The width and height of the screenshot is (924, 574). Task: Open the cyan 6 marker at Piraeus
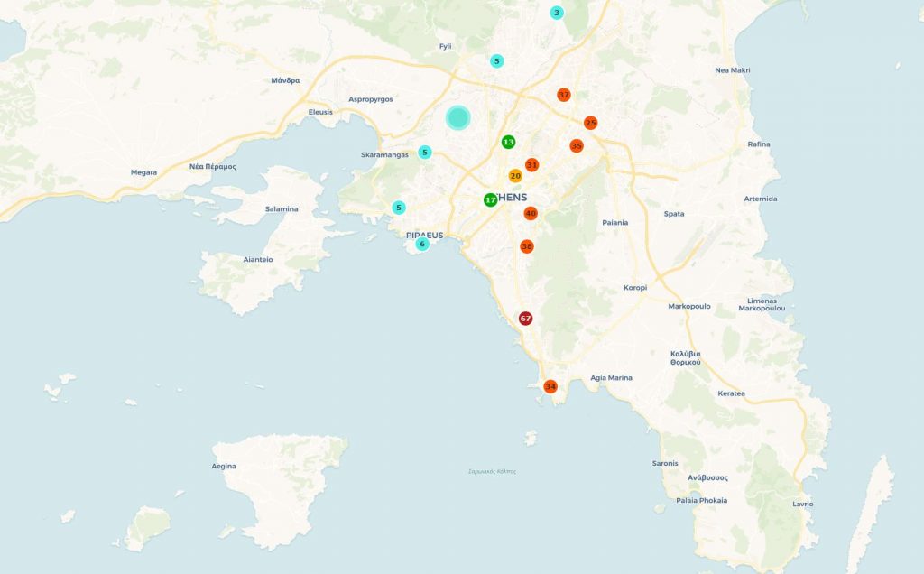pyautogui.click(x=421, y=244)
